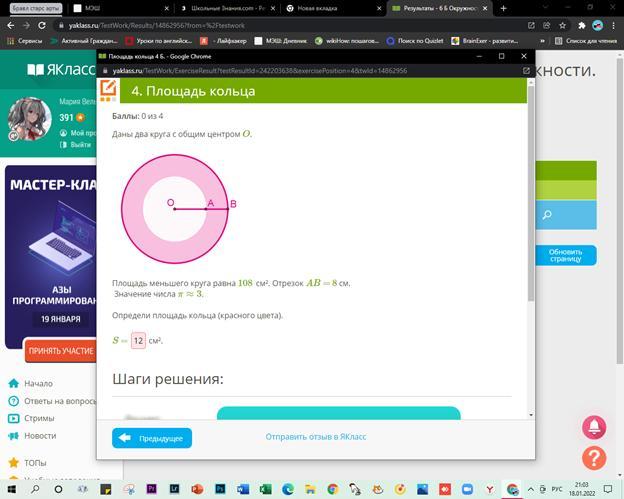Open Поиск по Quizlet bookmark
This screenshot has height=499, width=624.
click(415, 41)
